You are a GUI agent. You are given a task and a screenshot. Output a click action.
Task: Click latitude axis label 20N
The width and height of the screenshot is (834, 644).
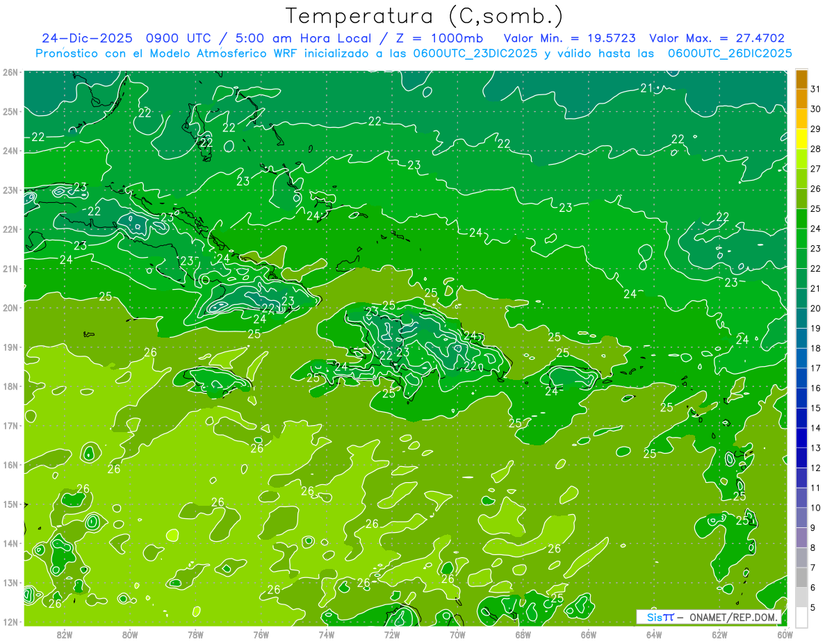point(10,308)
